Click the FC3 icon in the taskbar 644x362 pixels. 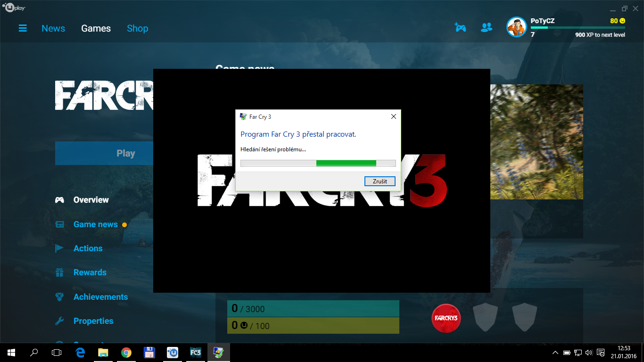point(196,352)
